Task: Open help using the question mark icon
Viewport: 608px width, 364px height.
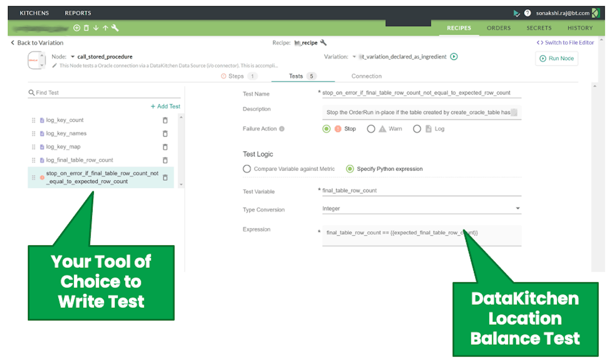Action: 528,13
